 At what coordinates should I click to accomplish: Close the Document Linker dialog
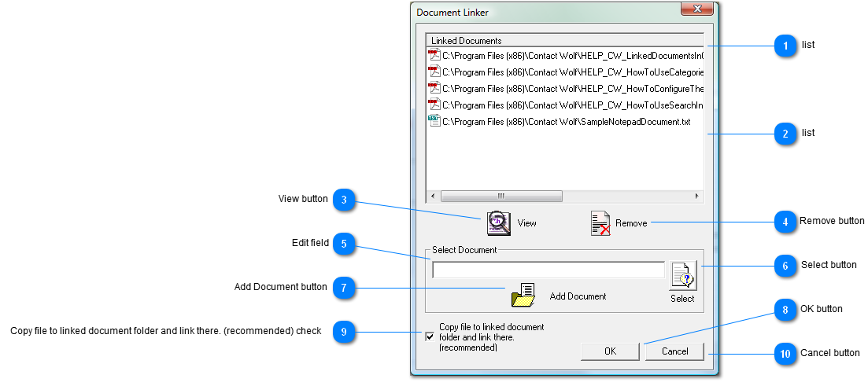tap(696, 9)
